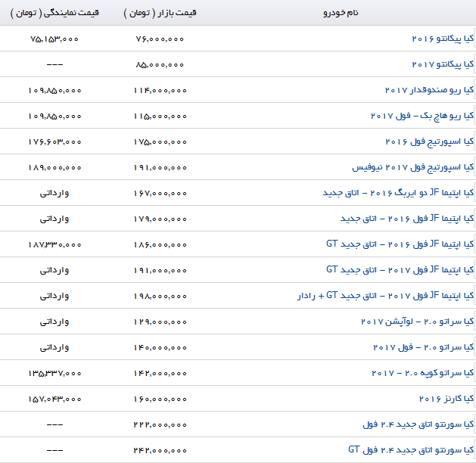Open کیا اسپورتیج فول ۲۰۱۷ نیوفیس link
Viewport: 476px width, 463px height.
(413, 167)
